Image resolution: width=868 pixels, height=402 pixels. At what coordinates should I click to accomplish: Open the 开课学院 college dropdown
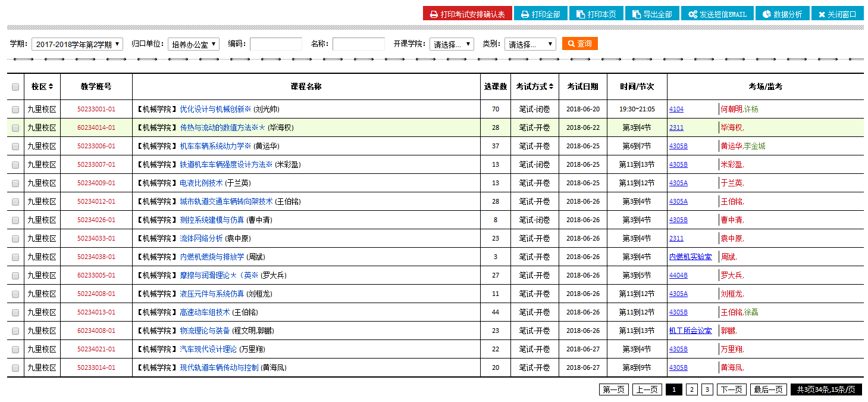pos(452,44)
